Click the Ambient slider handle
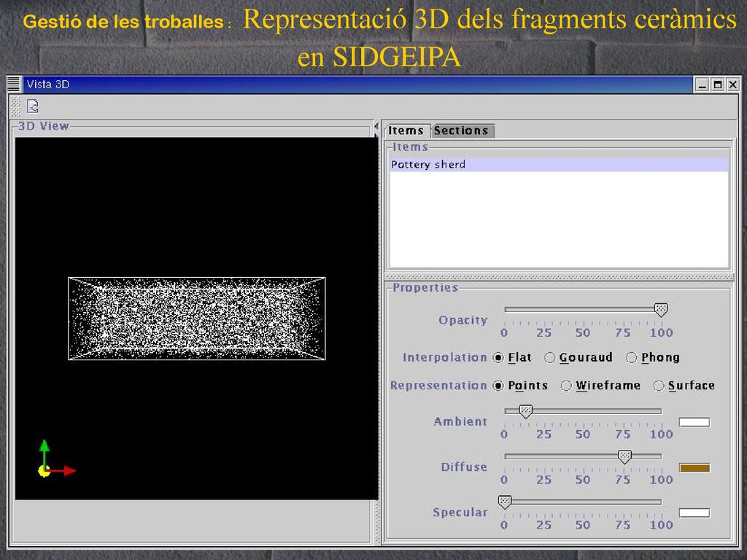Screen dimensions: 747x560 coord(525,411)
